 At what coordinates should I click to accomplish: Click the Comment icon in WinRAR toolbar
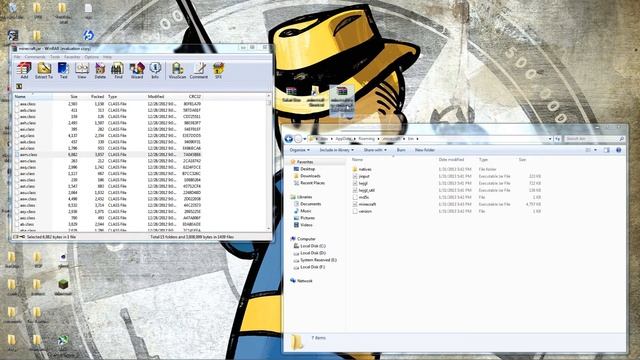[199, 70]
